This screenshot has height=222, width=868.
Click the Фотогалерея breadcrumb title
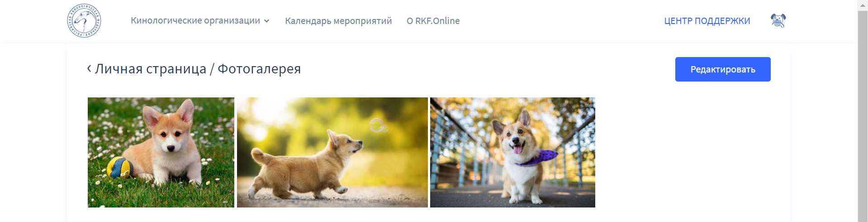259,69
